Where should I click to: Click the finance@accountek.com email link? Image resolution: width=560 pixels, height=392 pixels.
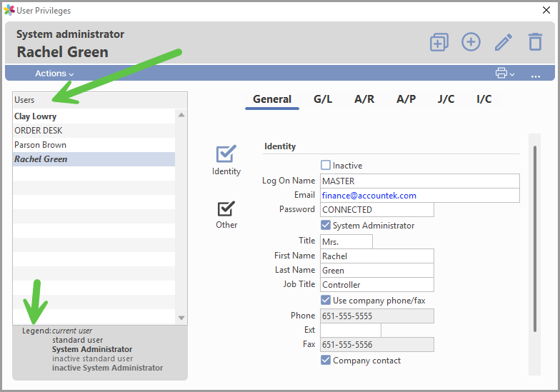pyautogui.click(x=369, y=196)
